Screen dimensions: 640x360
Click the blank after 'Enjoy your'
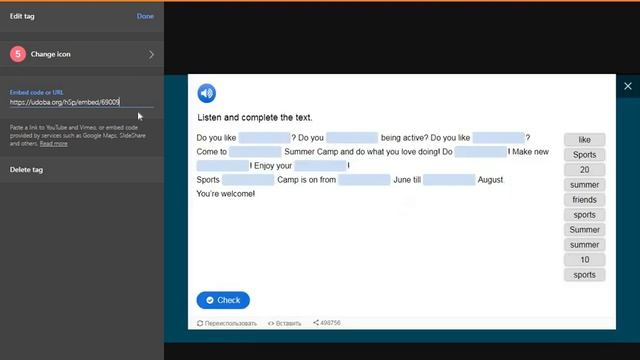320,166
